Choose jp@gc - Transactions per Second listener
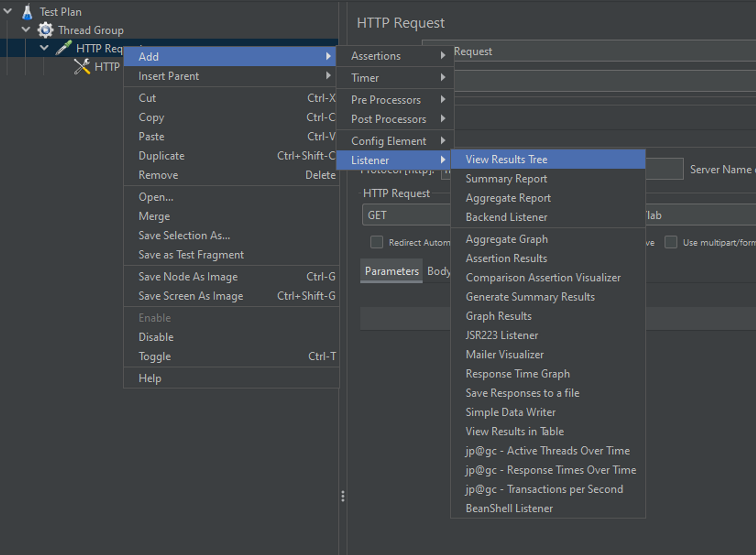The image size is (756, 555). point(544,489)
